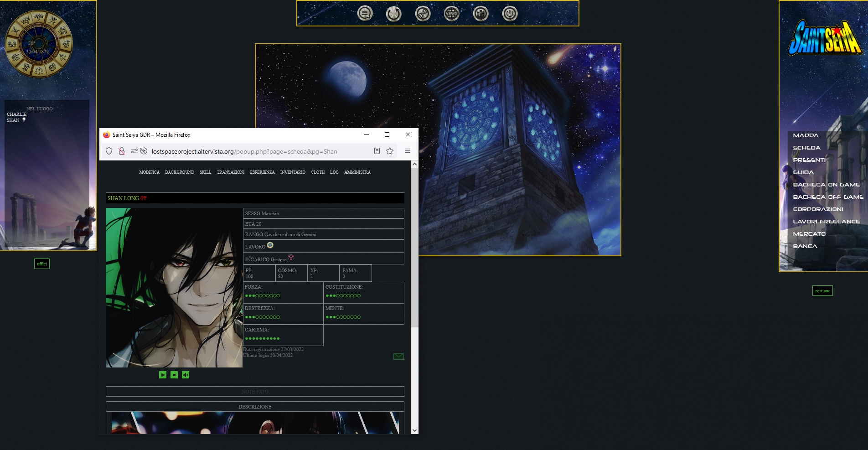Stop the character theme music

174,375
